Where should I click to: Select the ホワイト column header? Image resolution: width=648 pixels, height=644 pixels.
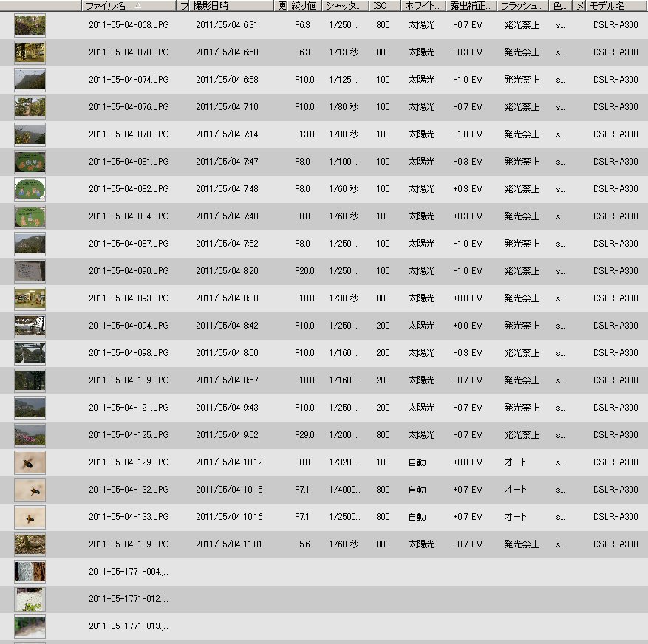423,6
